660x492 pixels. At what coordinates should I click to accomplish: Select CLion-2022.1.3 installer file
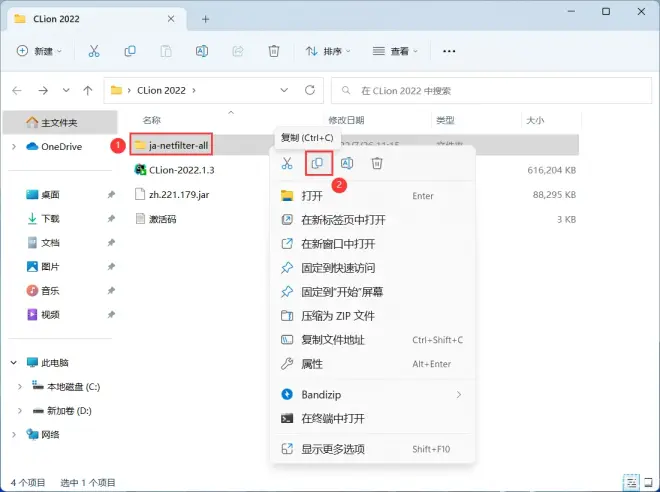pyautogui.click(x=181, y=170)
